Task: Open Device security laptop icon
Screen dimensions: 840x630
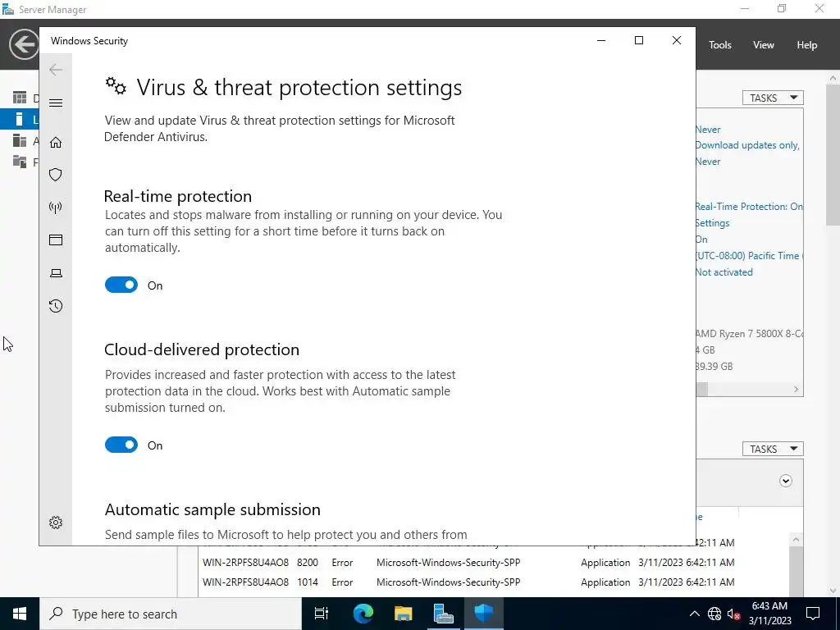Action: click(x=56, y=273)
